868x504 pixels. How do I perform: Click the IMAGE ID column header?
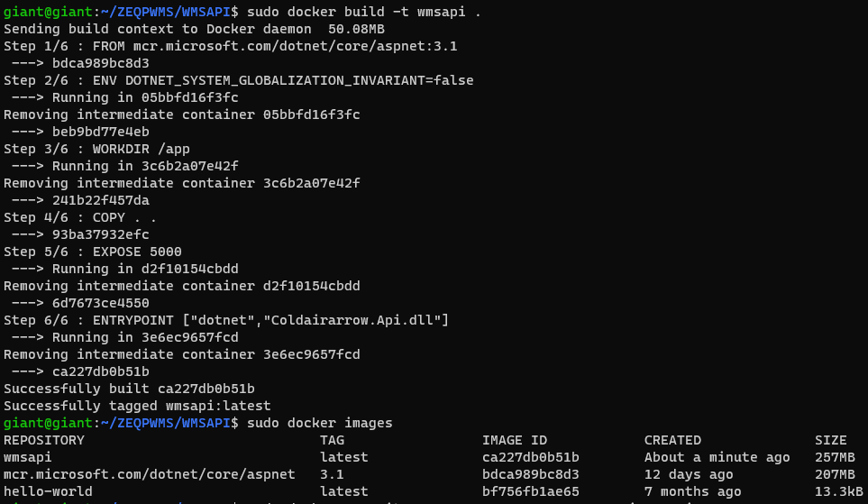click(x=515, y=440)
